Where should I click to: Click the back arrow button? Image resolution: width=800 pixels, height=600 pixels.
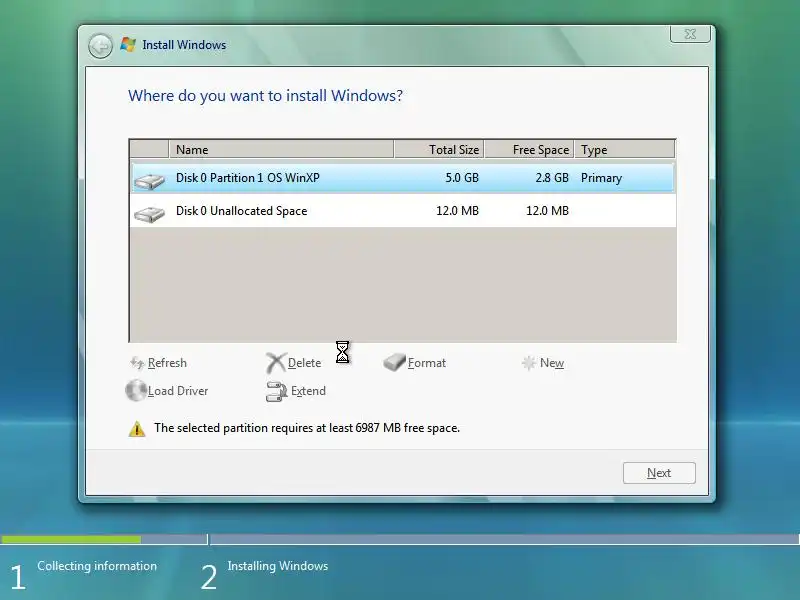(x=100, y=46)
